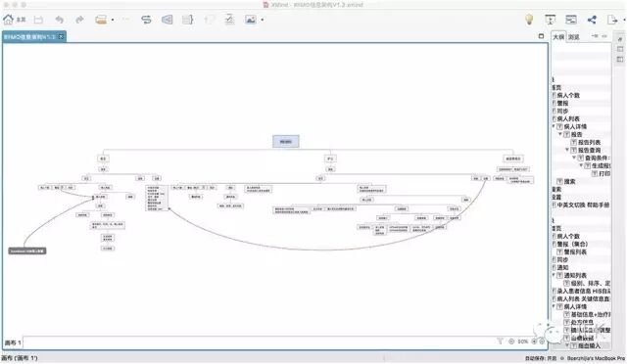Click the share icon
Screen dimensions: 627x364
tap(592, 20)
